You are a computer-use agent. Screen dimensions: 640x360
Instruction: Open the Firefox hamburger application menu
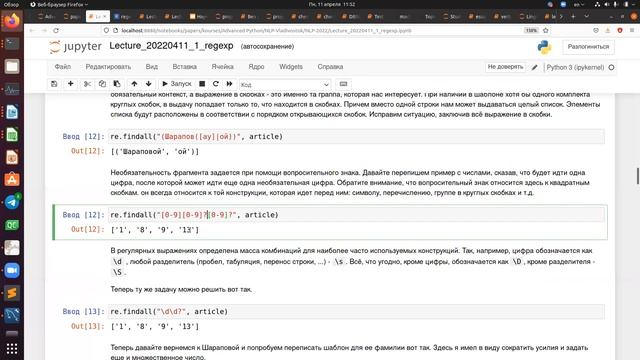tap(632, 31)
